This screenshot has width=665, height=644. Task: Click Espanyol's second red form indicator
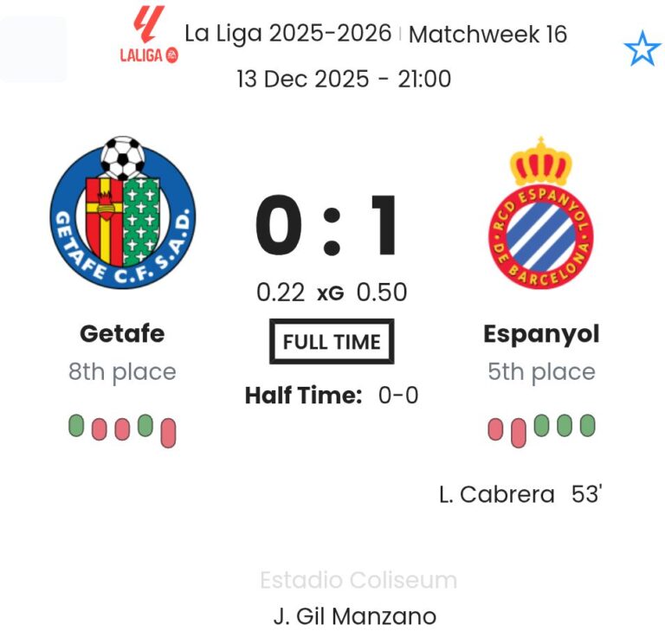point(518,432)
